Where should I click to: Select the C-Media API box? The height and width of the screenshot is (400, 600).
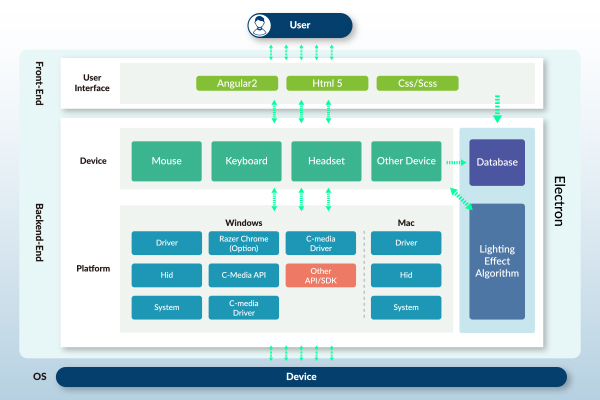coord(244,275)
